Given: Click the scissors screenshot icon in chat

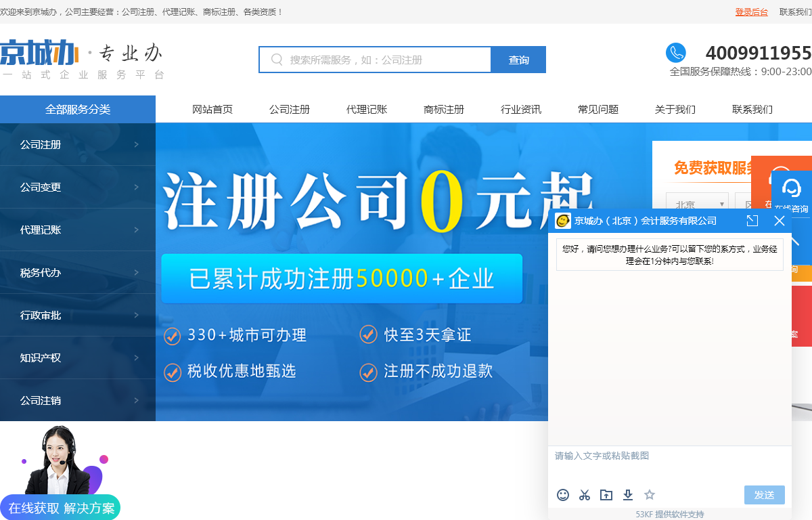Looking at the screenshot, I should point(585,495).
